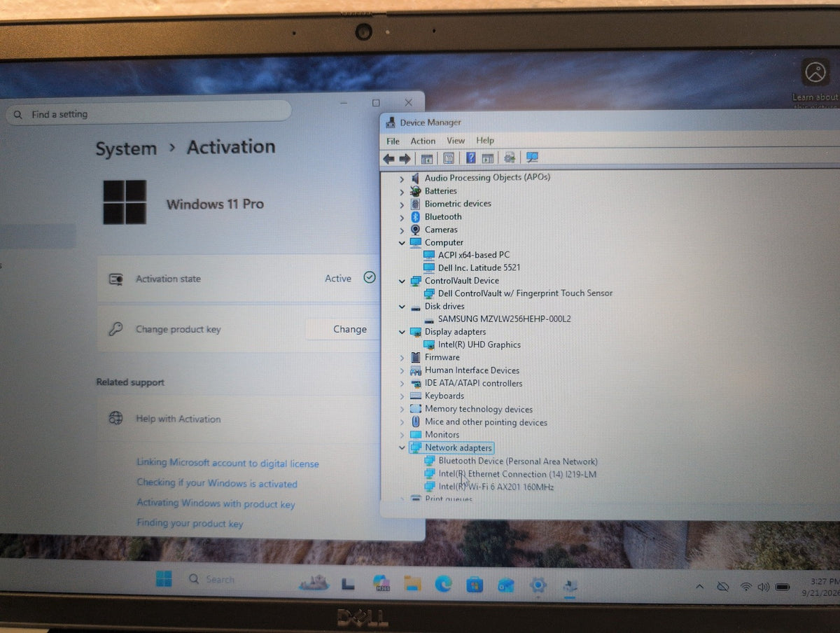Screen dimensions: 840x633
Task: Collapse the Disk drives node
Action: coord(402,306)
